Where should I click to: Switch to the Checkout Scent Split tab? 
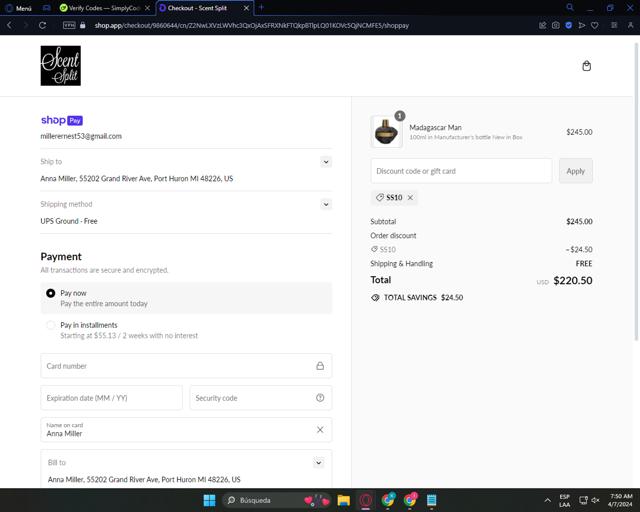[204, 8]
